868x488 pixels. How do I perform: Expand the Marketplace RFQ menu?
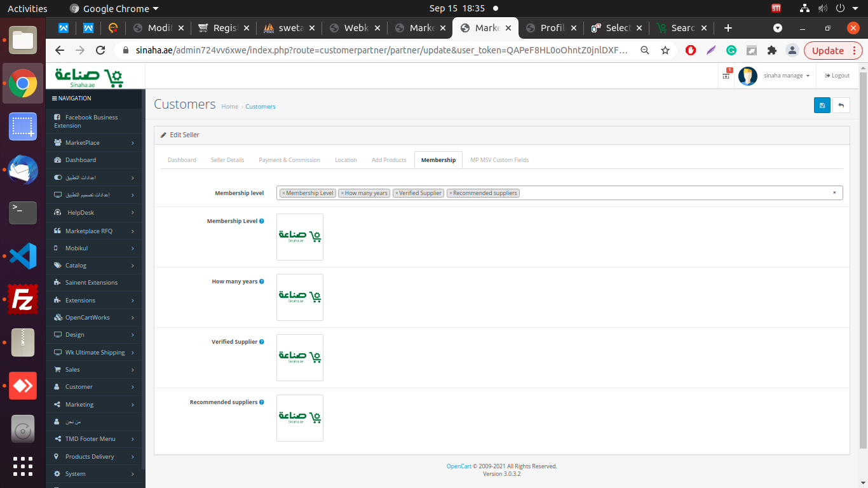pos(94,231)
